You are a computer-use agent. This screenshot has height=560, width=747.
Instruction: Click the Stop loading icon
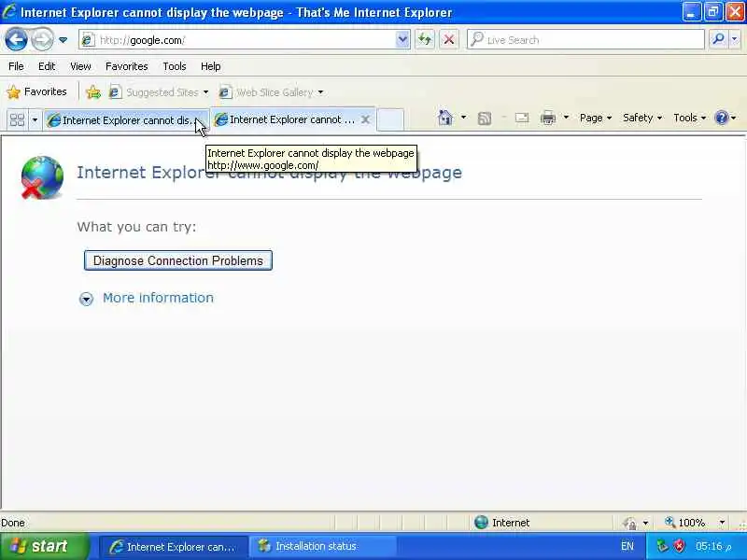tap(449, 40)
